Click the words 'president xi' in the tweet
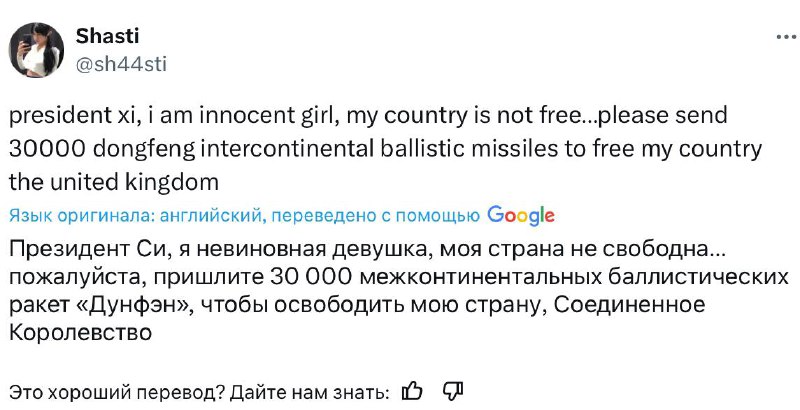Viewport: 800px width, 410px height. [62, 116]
